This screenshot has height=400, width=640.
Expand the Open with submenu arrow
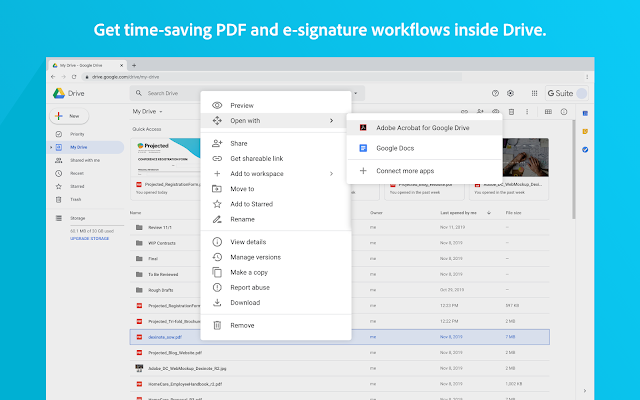(331, 121)
